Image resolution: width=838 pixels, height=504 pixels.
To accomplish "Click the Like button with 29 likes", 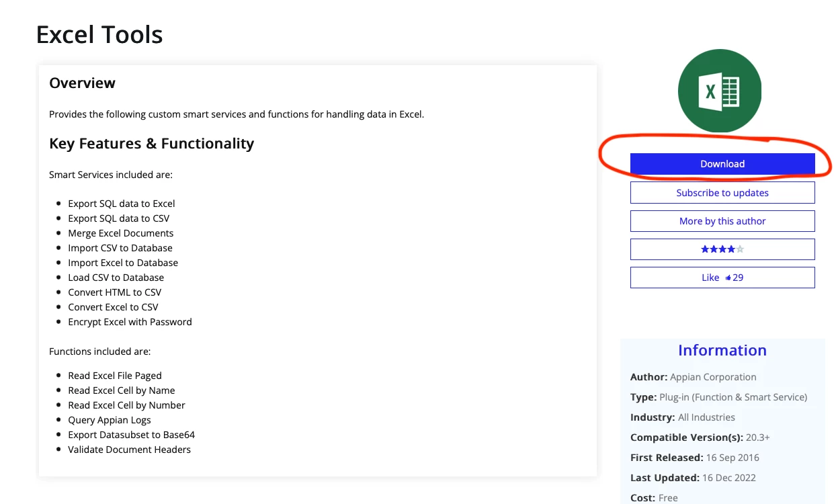I will (722, 278).
